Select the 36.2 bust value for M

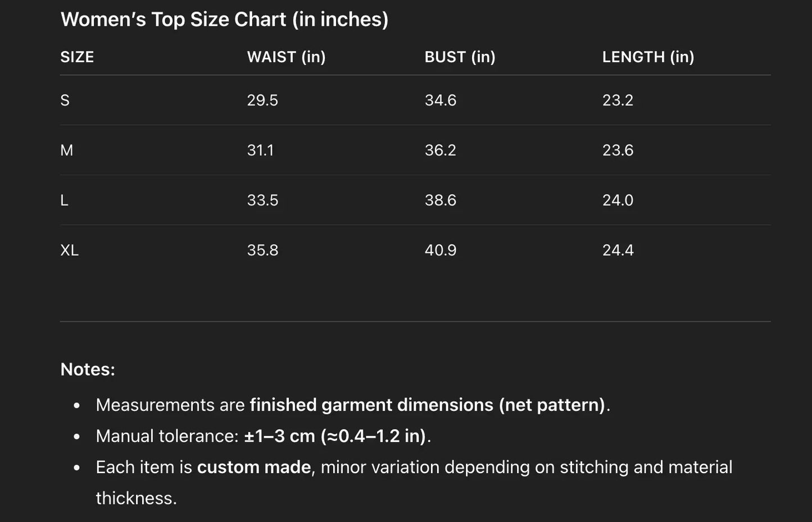coord(441,151)
